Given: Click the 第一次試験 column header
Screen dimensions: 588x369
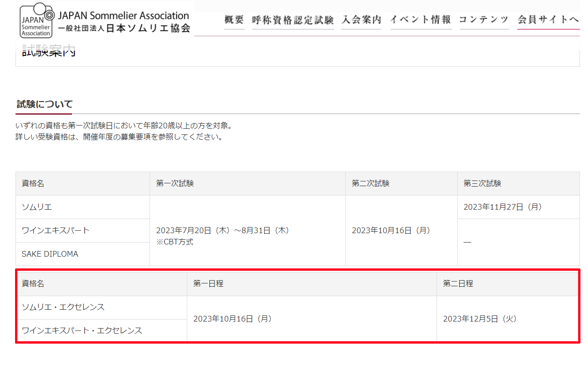Looking at the screenshot, I should (x=247, y=183).
